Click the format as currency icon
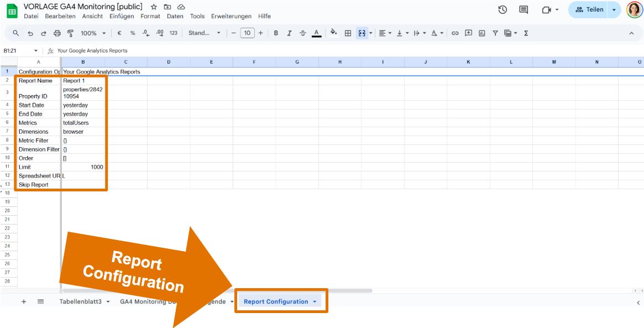 pyautogui.click(x=118, y=33)
